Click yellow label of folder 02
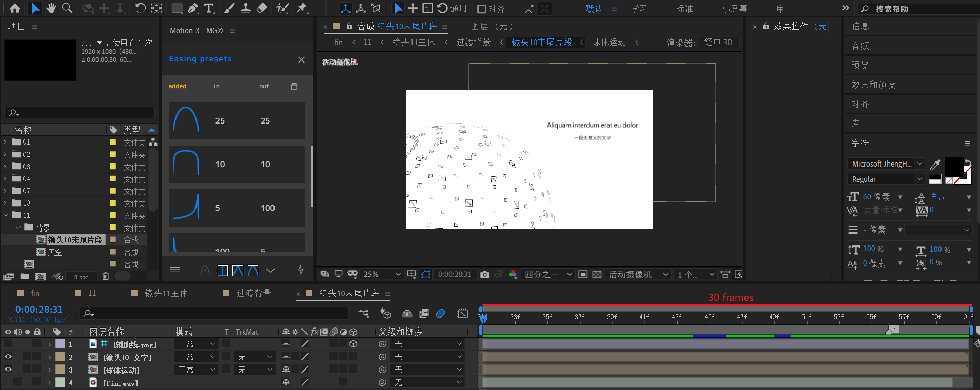The image size is (980, 390). (x=113, y=154)
